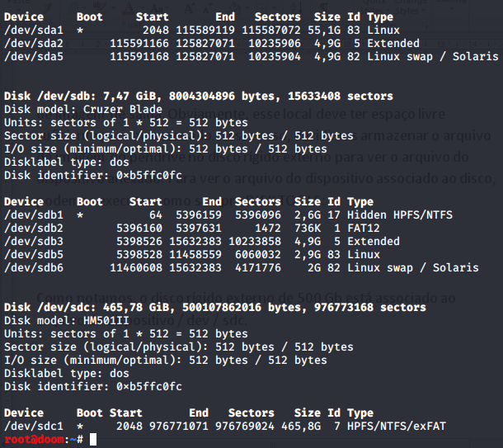Viewport: 503px width, 448px height.
Task: Click the 55,1G size value
Action: 323,30
